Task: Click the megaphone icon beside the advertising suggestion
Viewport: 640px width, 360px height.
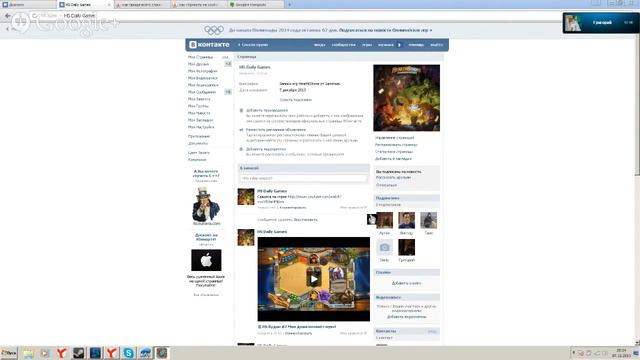Action: pos(241,130)
